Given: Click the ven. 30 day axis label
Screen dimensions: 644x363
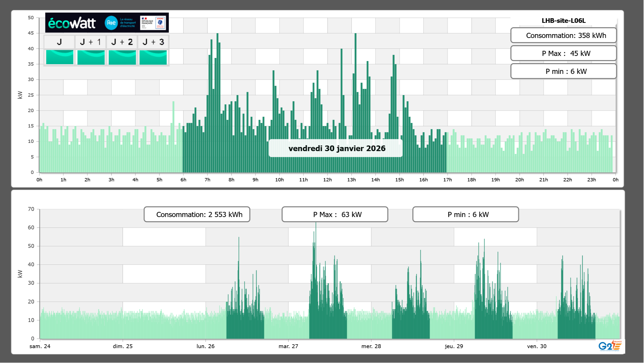Looking at the screenshot, I should click(x=537, y=346).
